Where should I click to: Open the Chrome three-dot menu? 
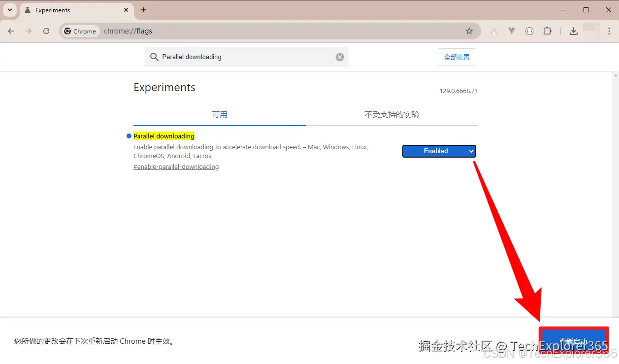pos(609,31)
